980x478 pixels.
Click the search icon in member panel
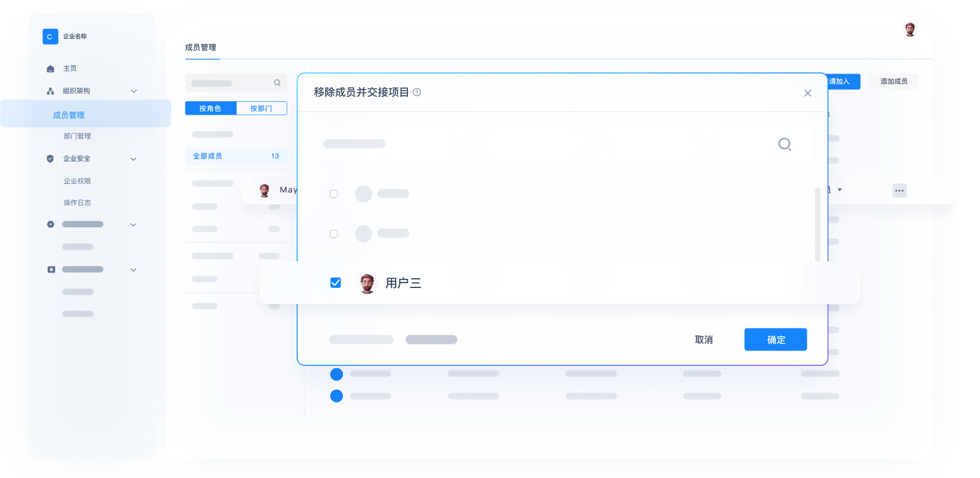pos(277,83)
